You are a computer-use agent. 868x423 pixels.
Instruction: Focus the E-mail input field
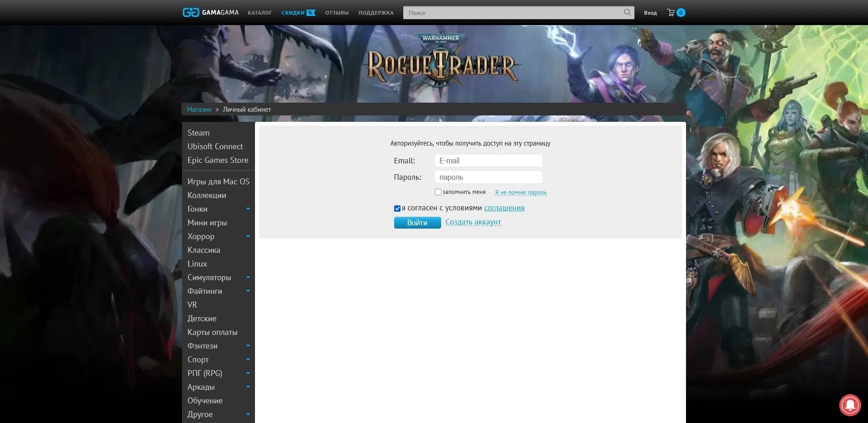coord(489,161)
